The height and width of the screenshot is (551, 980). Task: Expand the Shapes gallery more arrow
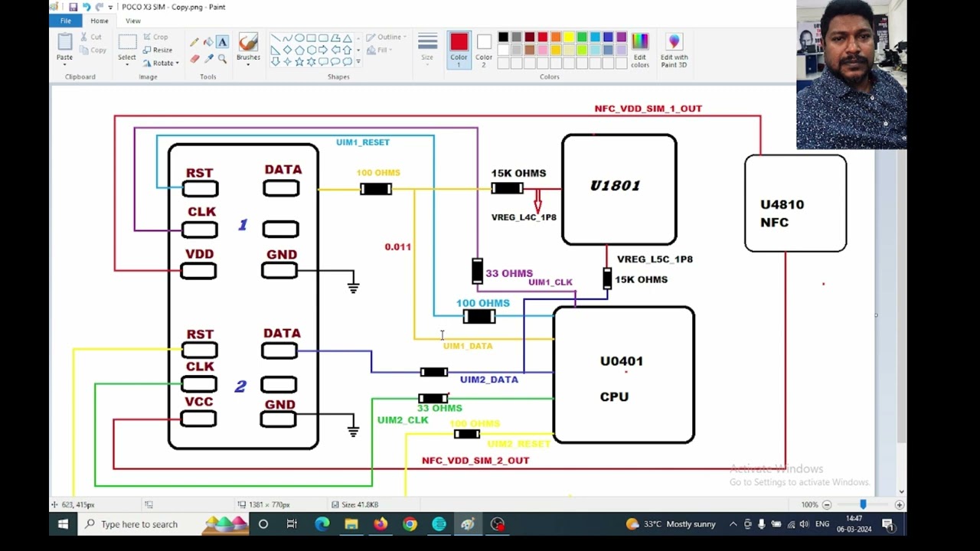click(x=358, y=62)
